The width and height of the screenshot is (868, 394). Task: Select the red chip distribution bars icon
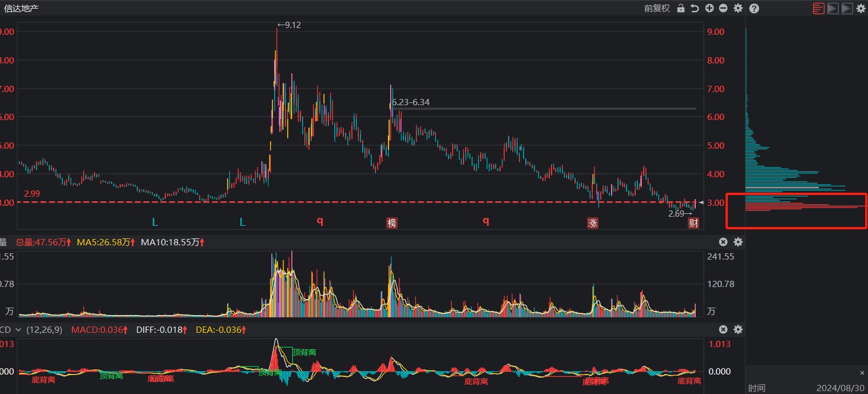pos(819,8)
